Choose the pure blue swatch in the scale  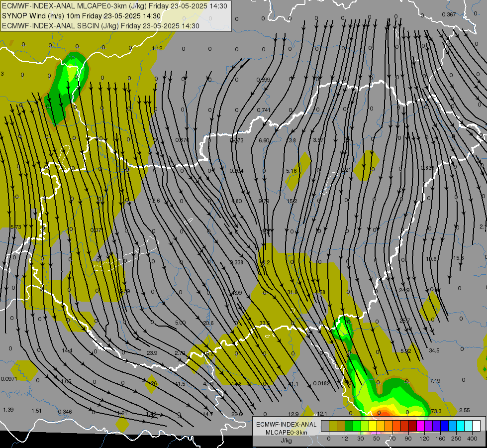(x=444, y=426)
